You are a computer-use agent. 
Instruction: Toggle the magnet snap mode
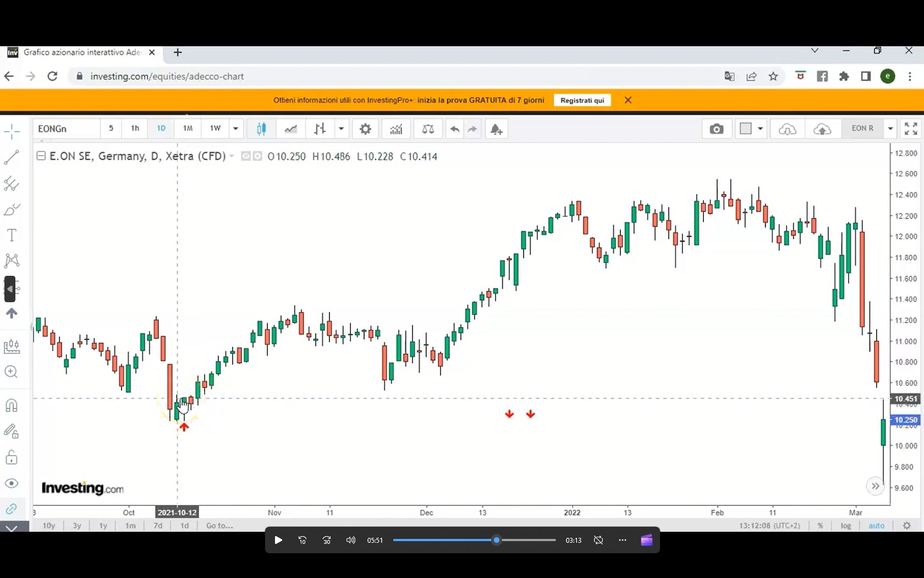click(12, 406)
